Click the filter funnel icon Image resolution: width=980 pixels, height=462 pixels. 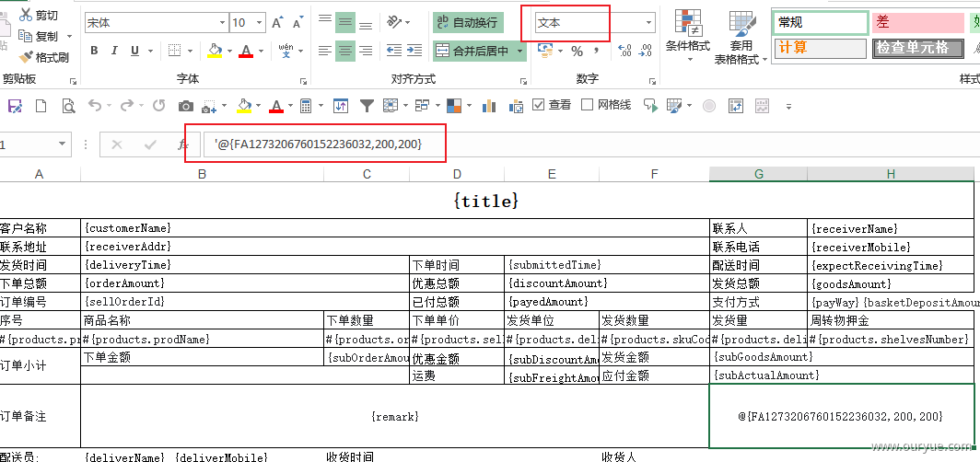(367, 106)
